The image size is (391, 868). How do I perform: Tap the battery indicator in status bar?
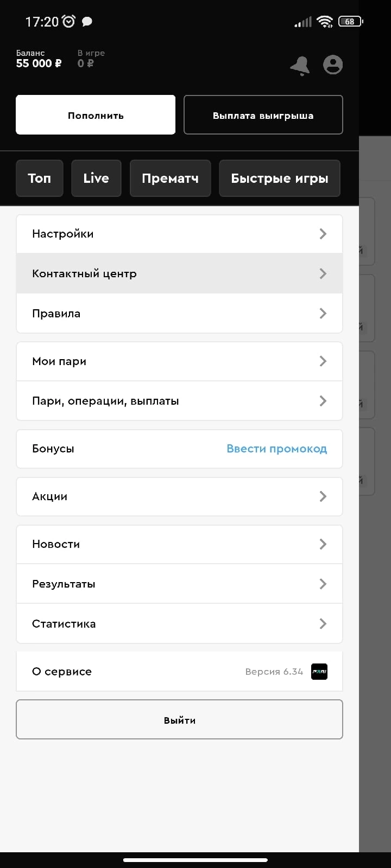350,22
